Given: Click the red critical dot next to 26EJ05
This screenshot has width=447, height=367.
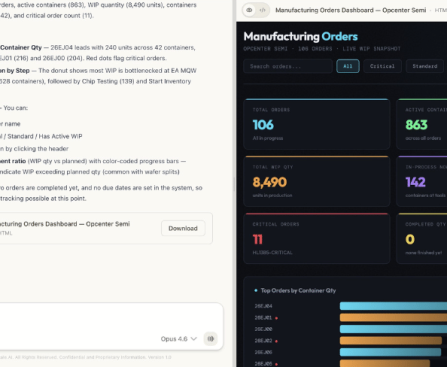Looking at the screenshot, I should coord(276,364).
